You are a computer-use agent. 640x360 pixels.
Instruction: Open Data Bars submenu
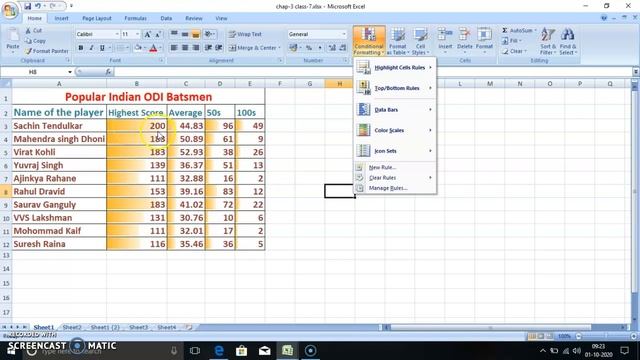click(x=395, y=109)
